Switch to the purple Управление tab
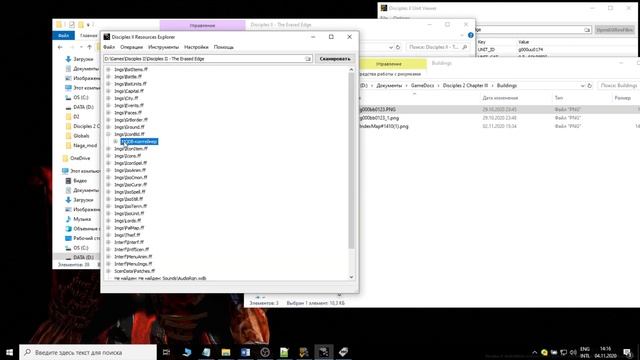 coord(202,25)
